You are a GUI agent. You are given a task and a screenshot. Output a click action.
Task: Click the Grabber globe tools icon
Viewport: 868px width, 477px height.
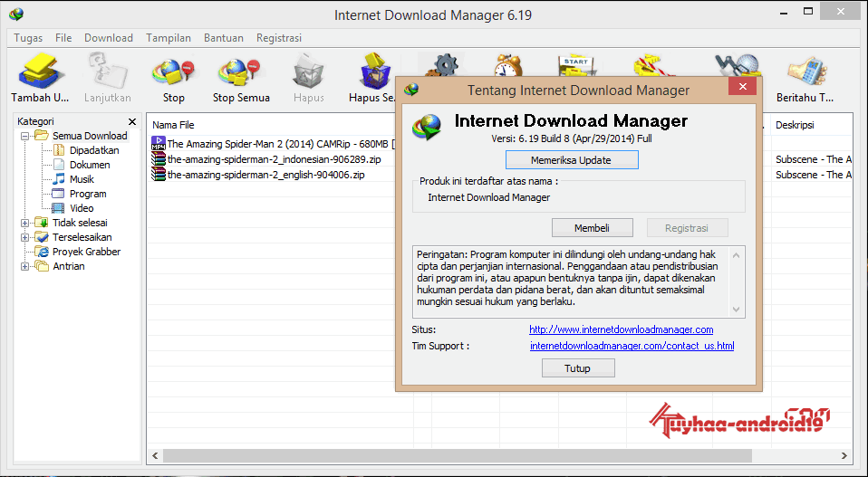pos(737,65)
